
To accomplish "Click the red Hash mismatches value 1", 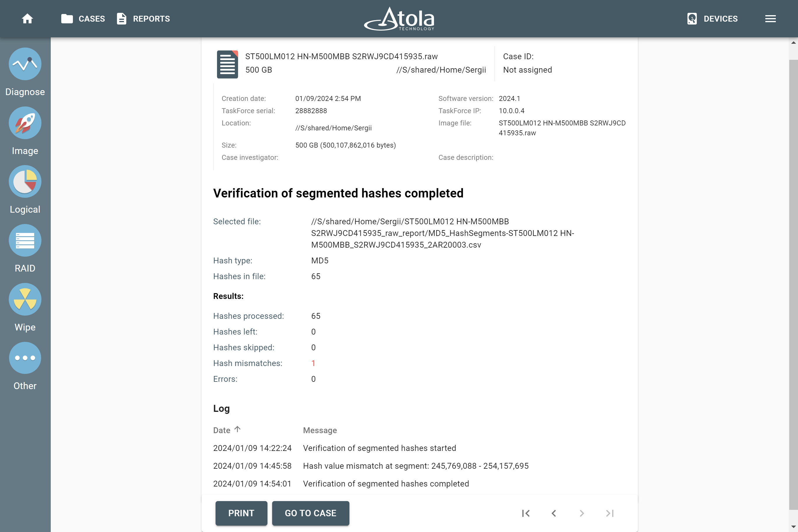I will (313, 363).
